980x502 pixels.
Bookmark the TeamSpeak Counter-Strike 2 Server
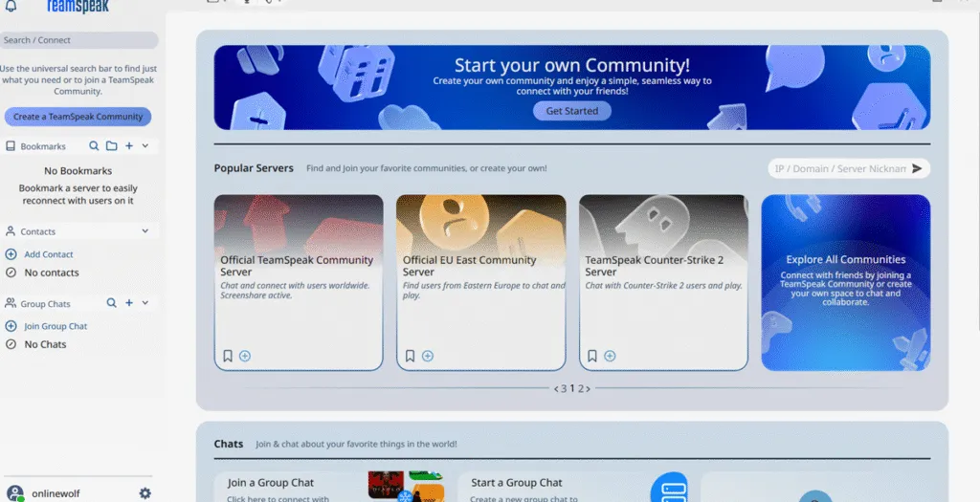click(x=591, y=356)
